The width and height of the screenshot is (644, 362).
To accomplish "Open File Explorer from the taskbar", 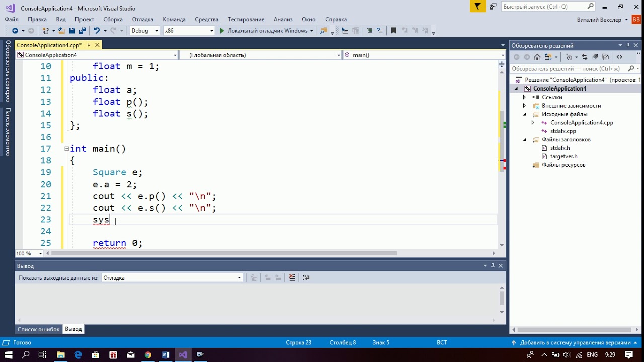I will (60, 355).
